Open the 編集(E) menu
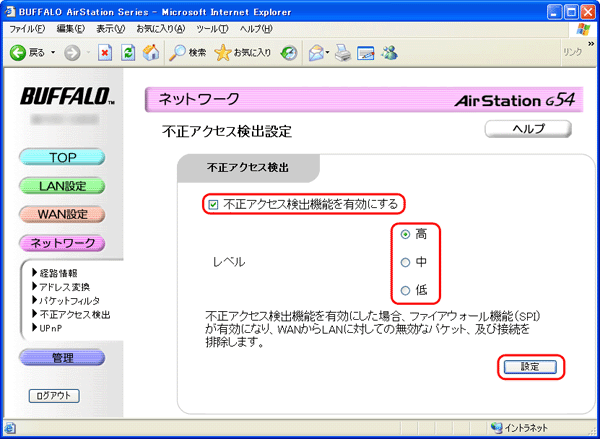The image size is (600, 439). coord(71,29)
